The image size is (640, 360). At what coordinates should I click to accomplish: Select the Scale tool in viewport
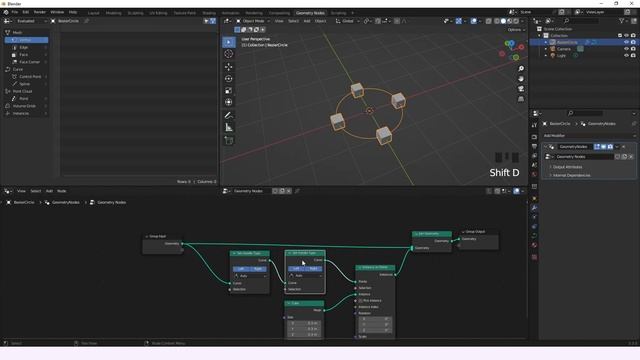coord(229,91)
